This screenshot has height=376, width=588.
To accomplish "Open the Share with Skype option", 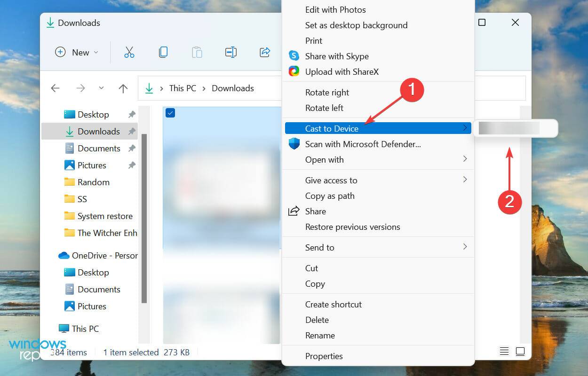I will coord(336,56).
